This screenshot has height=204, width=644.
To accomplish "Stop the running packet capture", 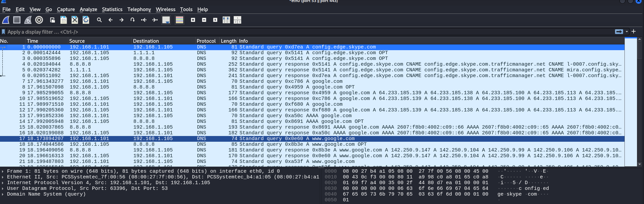I will click(x=17, y=20).
